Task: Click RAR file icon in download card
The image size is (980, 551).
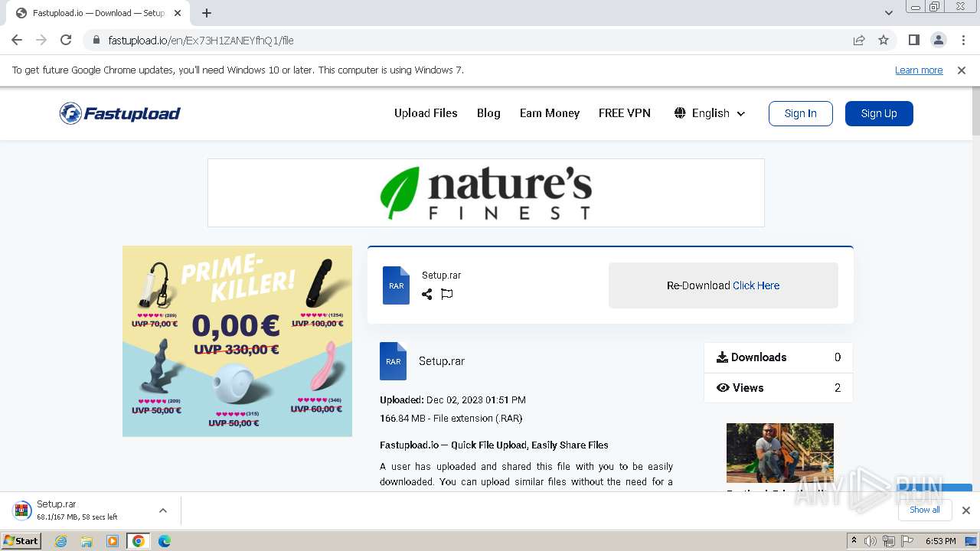Action: 397,285
